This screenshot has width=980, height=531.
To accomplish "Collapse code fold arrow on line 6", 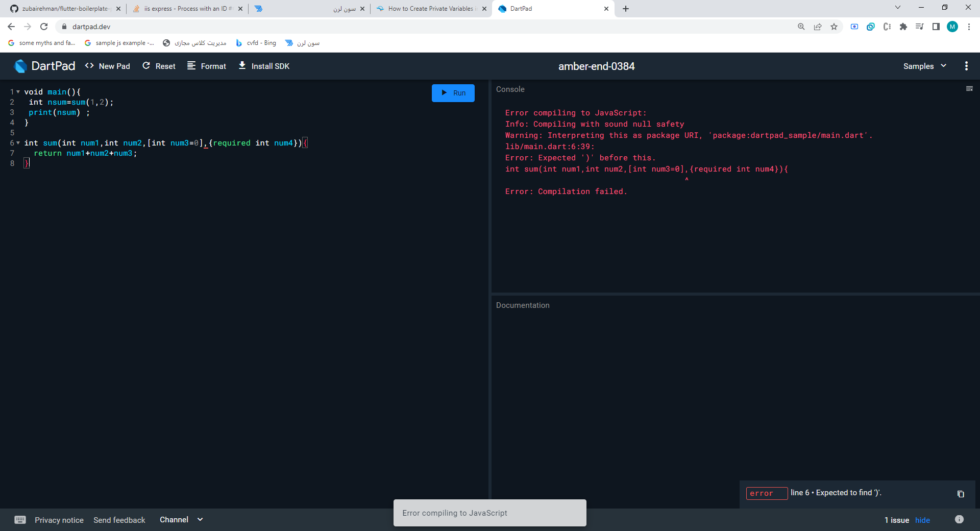I will (x=18, y=143).
